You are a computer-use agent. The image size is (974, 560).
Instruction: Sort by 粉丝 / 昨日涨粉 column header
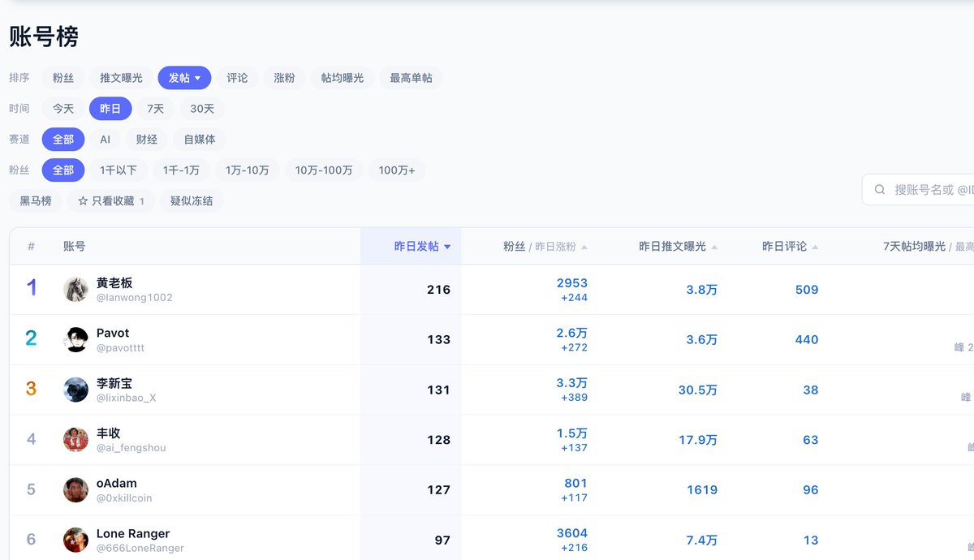(x=545, y=246)
